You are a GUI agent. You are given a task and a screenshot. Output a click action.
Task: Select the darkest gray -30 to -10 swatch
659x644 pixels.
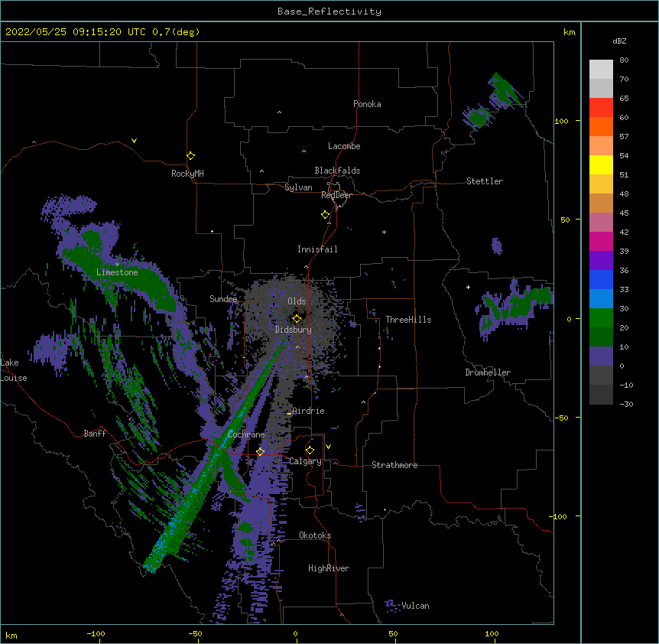tap(601, 395)
